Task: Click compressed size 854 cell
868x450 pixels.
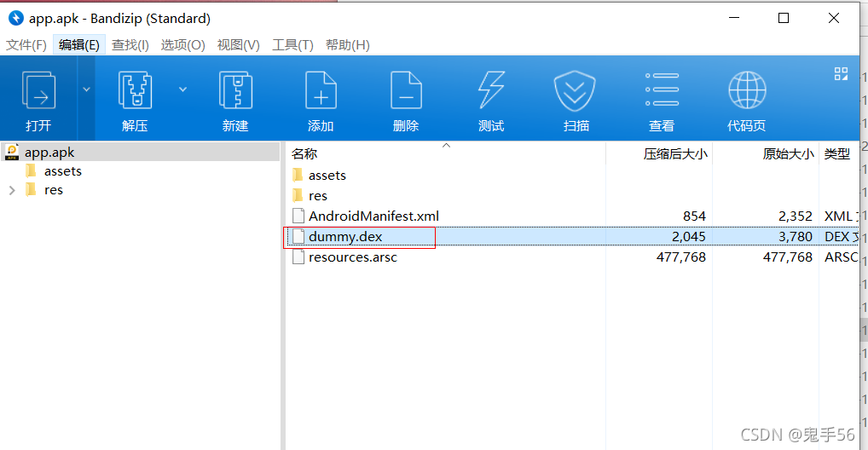Action: click(694, 216)
